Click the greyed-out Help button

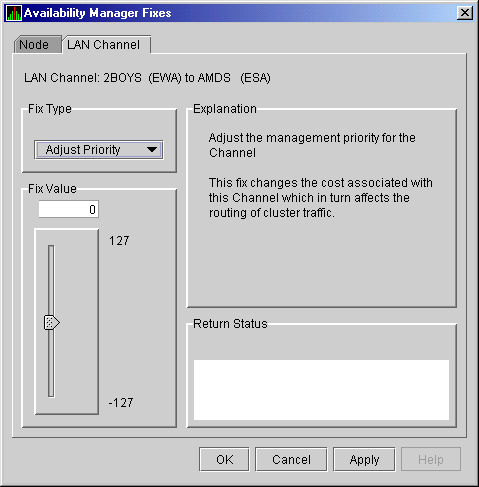[x=431, y=459]
